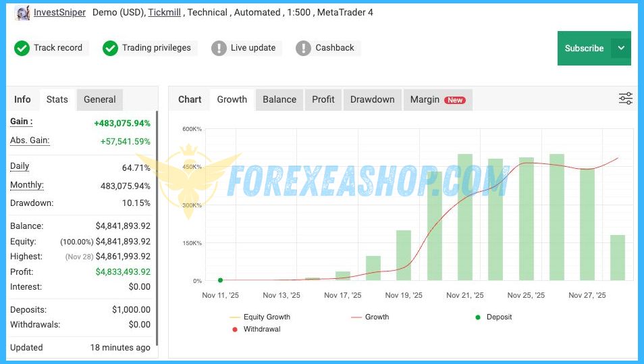This screenshot has width=644, height=364.
Task: Click the +483,075.94% gain value
Action: click(122, 124)
